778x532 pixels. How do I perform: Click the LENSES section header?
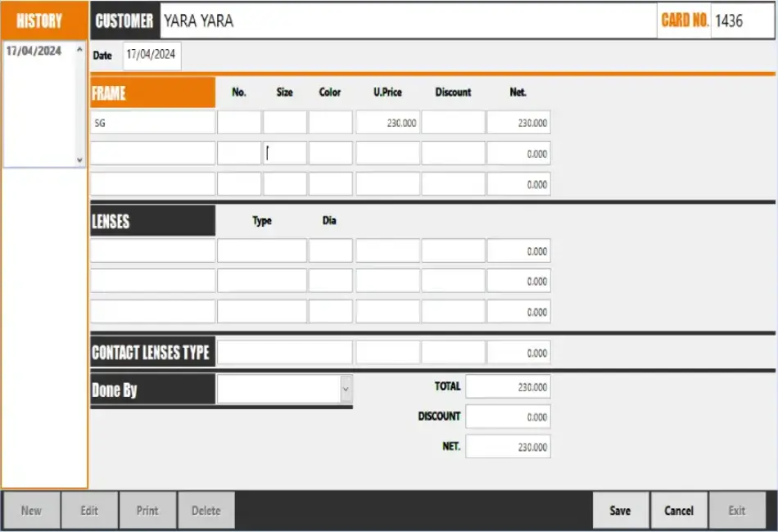(x=153, y=221)
